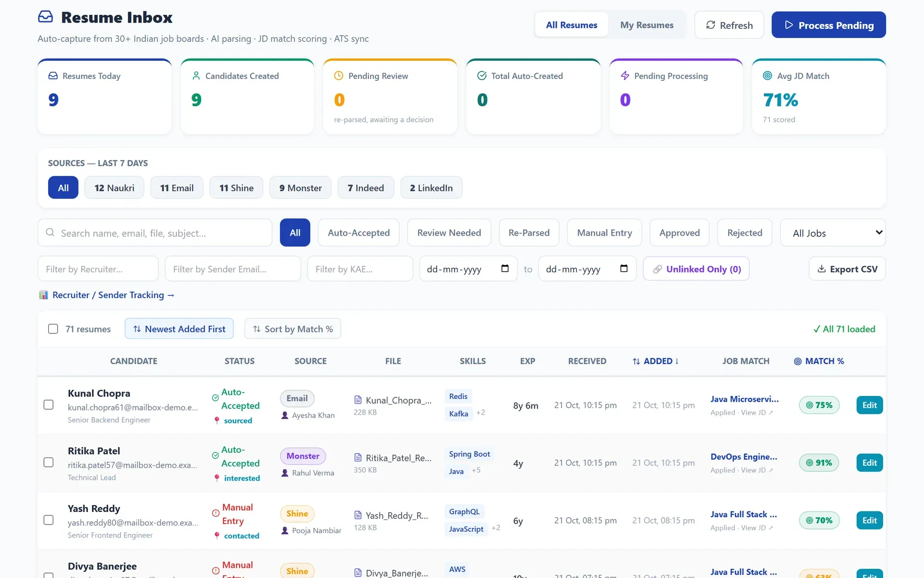Sort by the ADDED column header
Viewport: 924px width, 578px height.
point(655,361)
